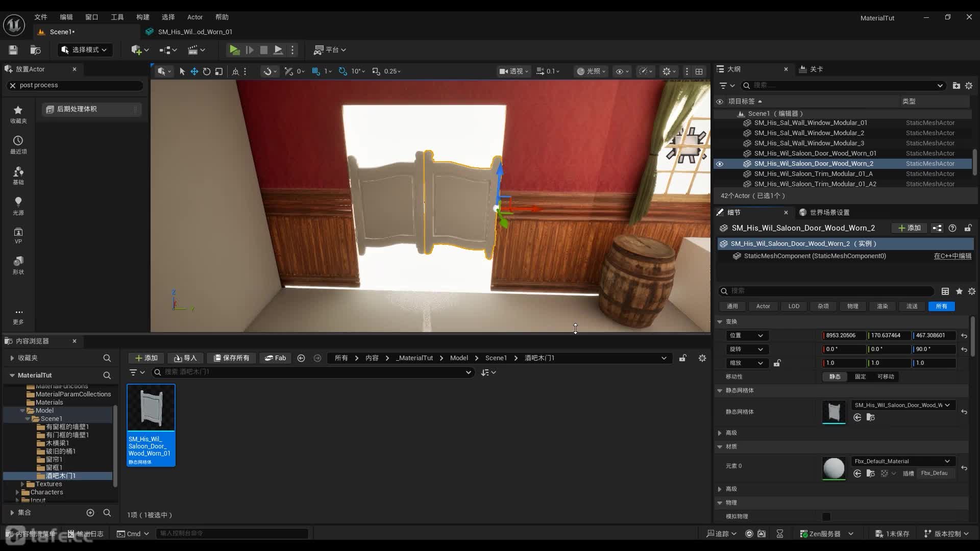
Task: Click the green Play button in toolbar
Action: click(x=234, y=49)
